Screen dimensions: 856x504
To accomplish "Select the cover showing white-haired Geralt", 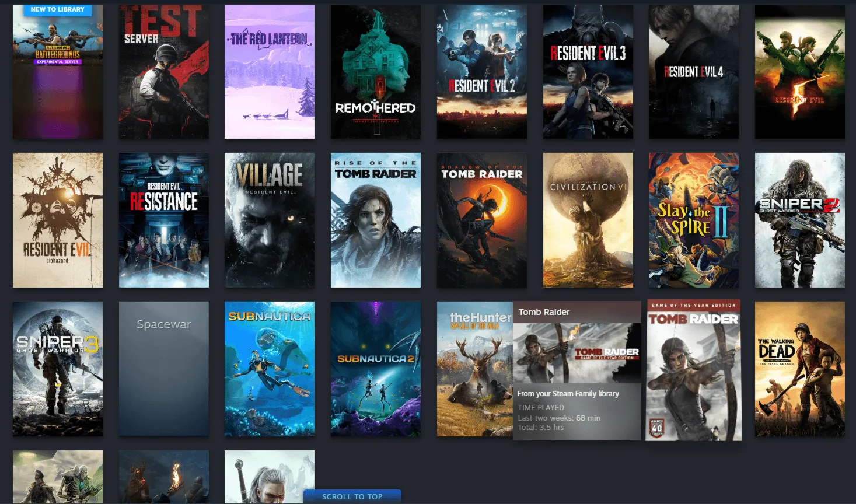I will (x=270, y=477).
